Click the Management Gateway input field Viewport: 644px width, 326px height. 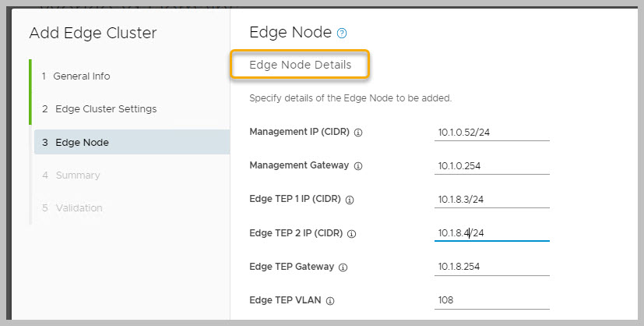[491, 166]
